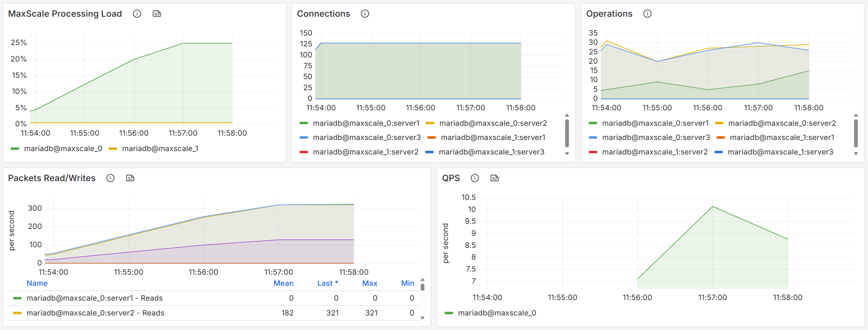868x330 pixels.
Task: Toggle mariadb@maxscale_0:server2 in Connections legend
Action: click(x=493, y=123)
